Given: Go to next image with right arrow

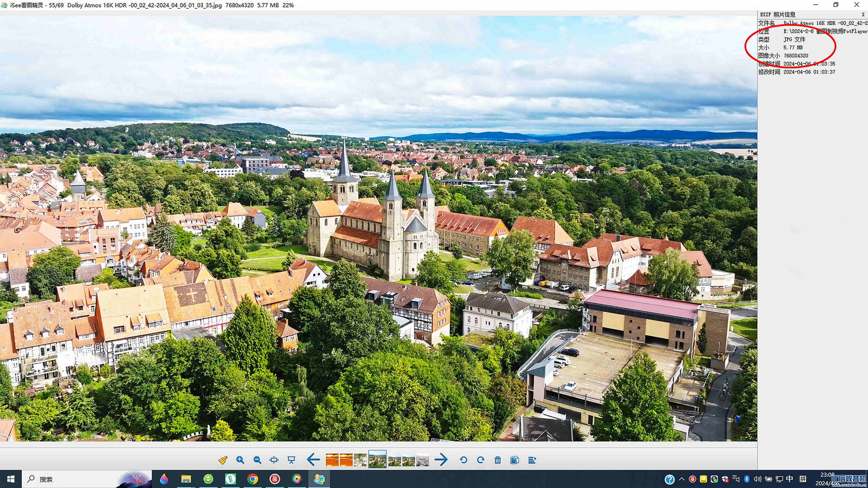Looking at the screenshot, I should [441, 460].
